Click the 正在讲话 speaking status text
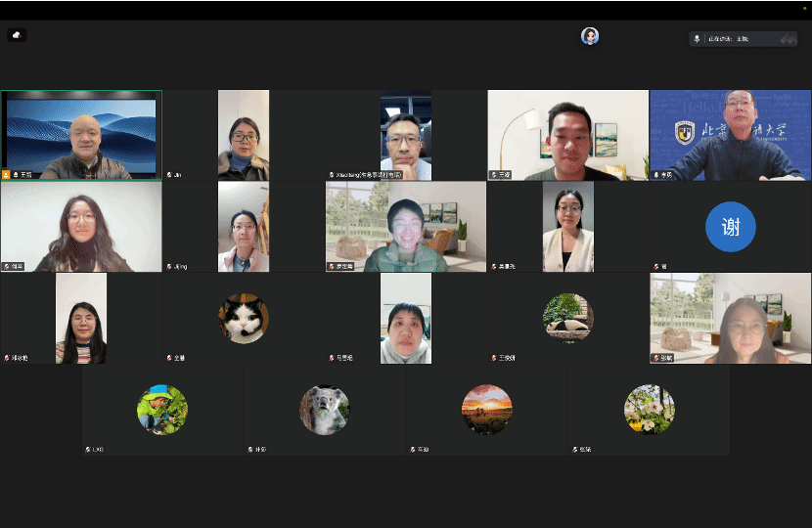The height and width of the screenshot is (528, 812). (x=719, y=38)
